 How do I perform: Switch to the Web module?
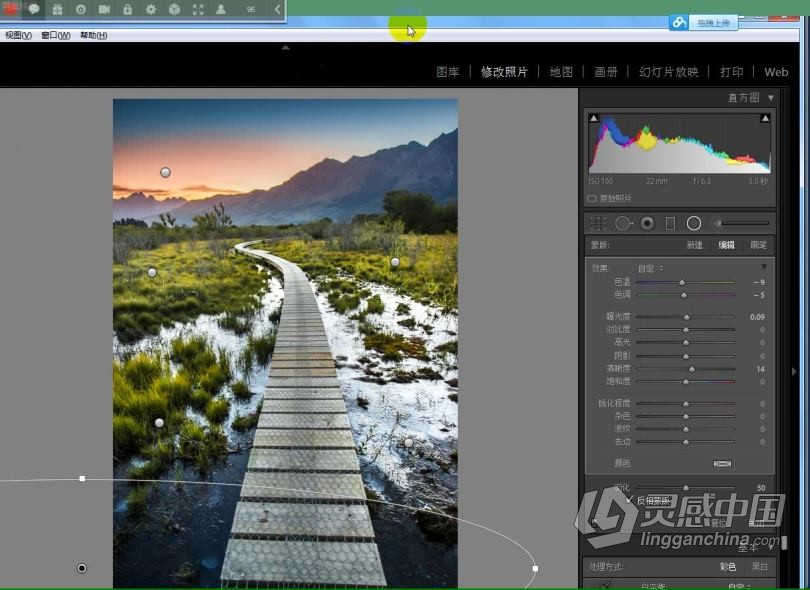point(776,72)
